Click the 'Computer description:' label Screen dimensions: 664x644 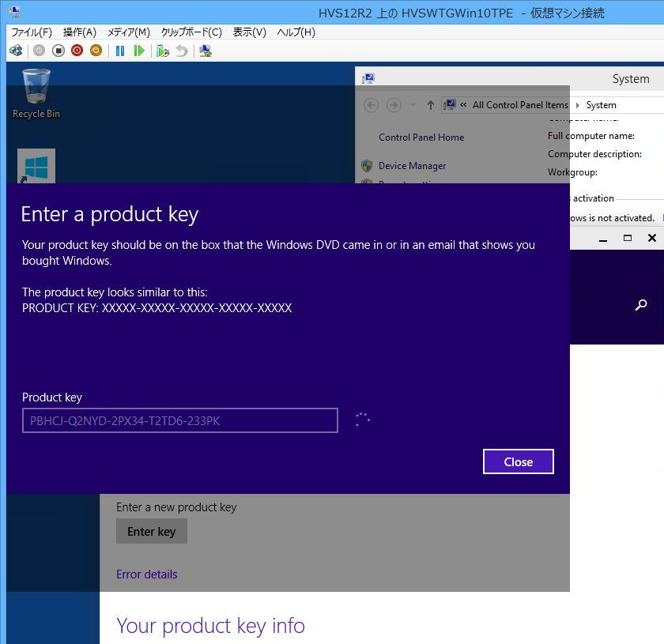[x=594, y=154]
